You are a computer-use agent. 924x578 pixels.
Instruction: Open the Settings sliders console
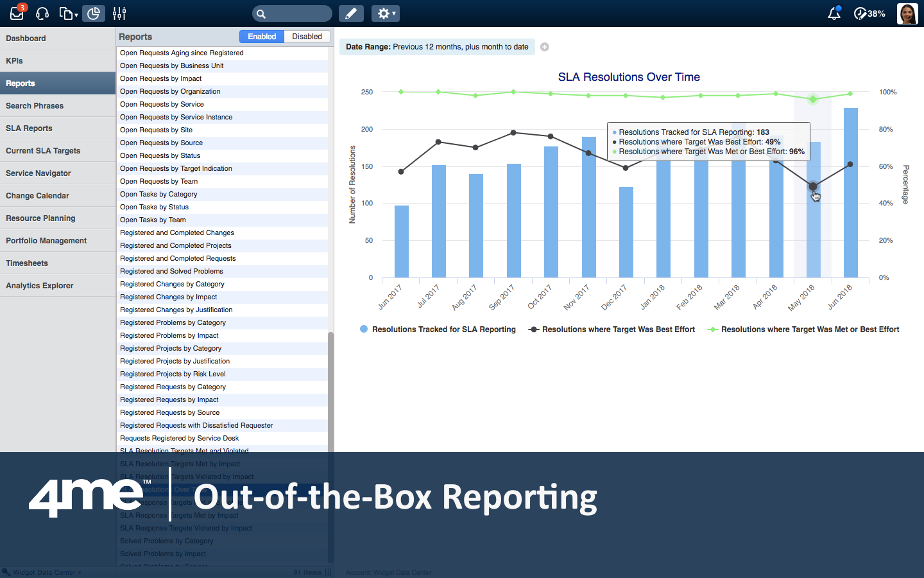coord(119,13)
